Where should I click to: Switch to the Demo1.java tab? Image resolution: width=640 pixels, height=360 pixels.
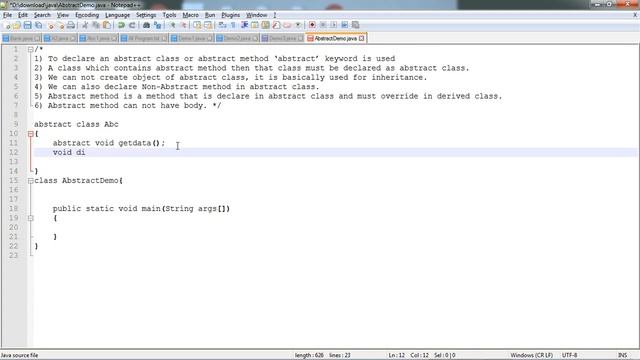click(191, 38)
